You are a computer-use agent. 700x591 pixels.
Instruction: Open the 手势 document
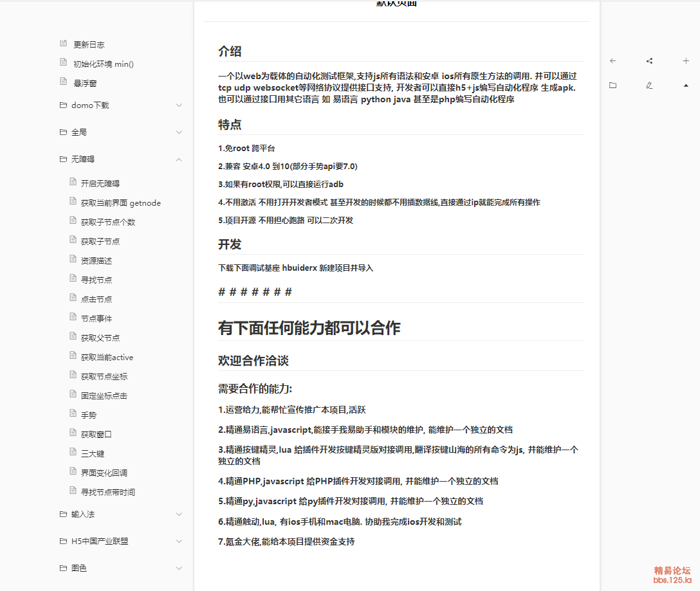(x=89, y=415)
